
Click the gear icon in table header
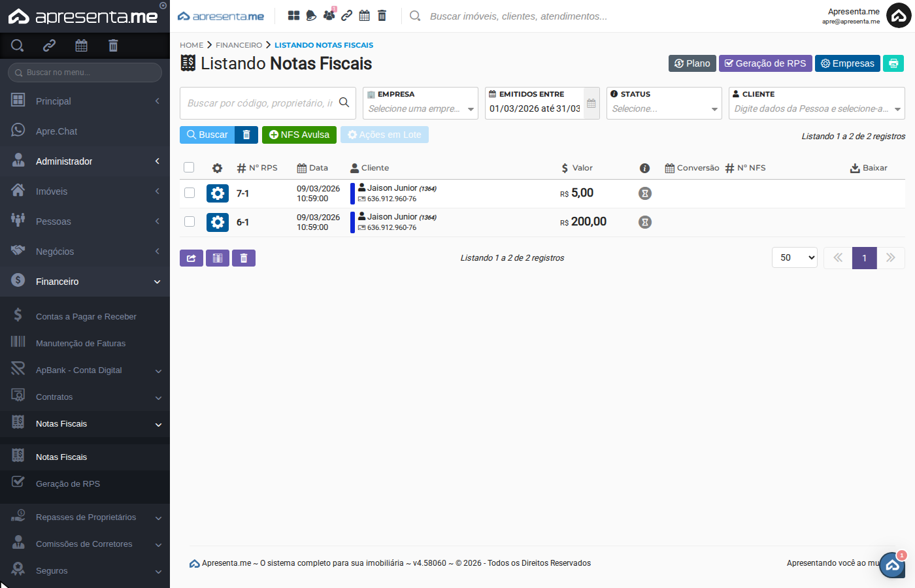pyautogui.click(x=218, y=168)
